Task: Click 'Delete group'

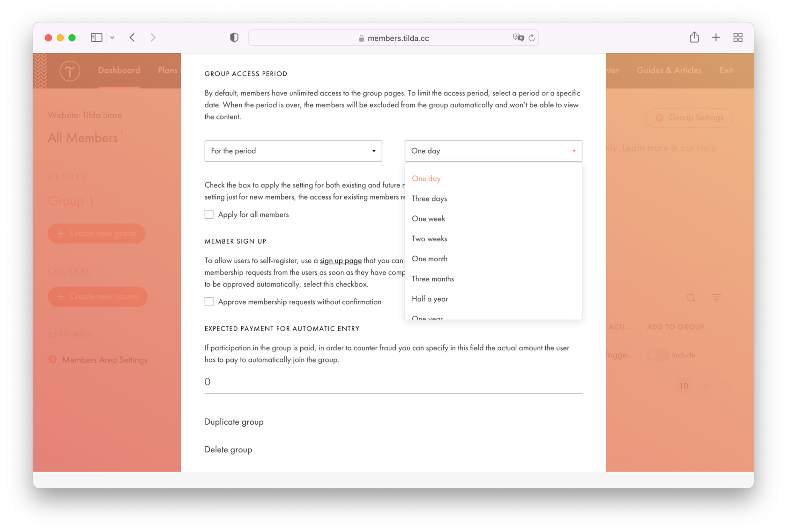Action: click(229, 450)
